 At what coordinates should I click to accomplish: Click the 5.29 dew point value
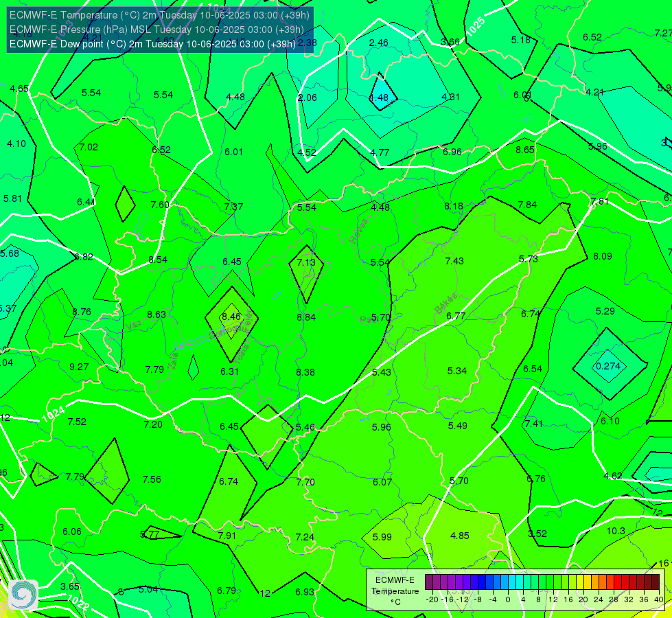[x=605, y=311]
